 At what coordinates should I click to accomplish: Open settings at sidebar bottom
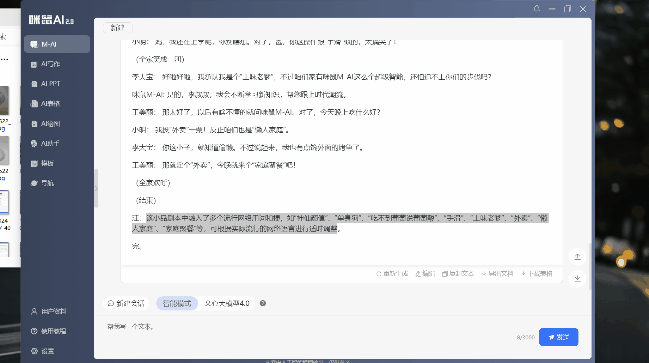coord(43,351)
